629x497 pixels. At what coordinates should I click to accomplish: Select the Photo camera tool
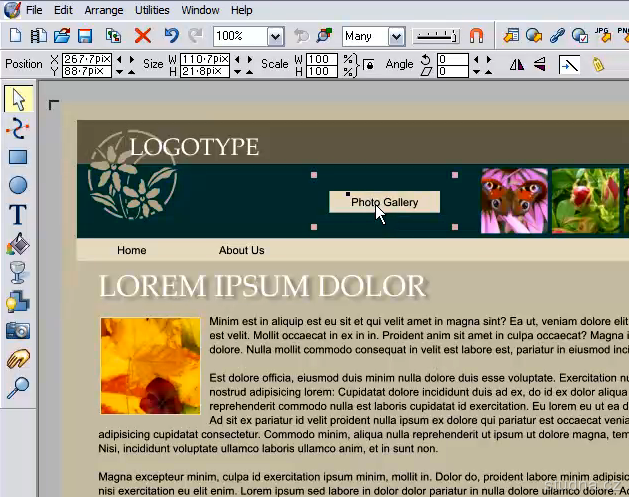pos(18,330)
